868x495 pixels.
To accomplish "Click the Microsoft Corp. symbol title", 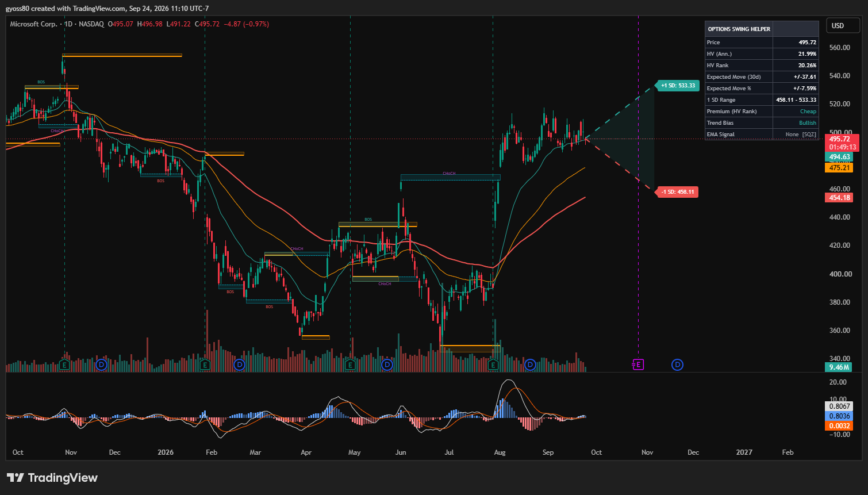I will tap(33, 24).
